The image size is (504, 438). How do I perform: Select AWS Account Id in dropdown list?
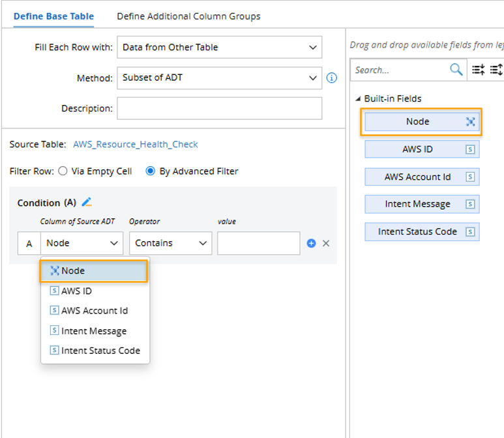[94, 311]
